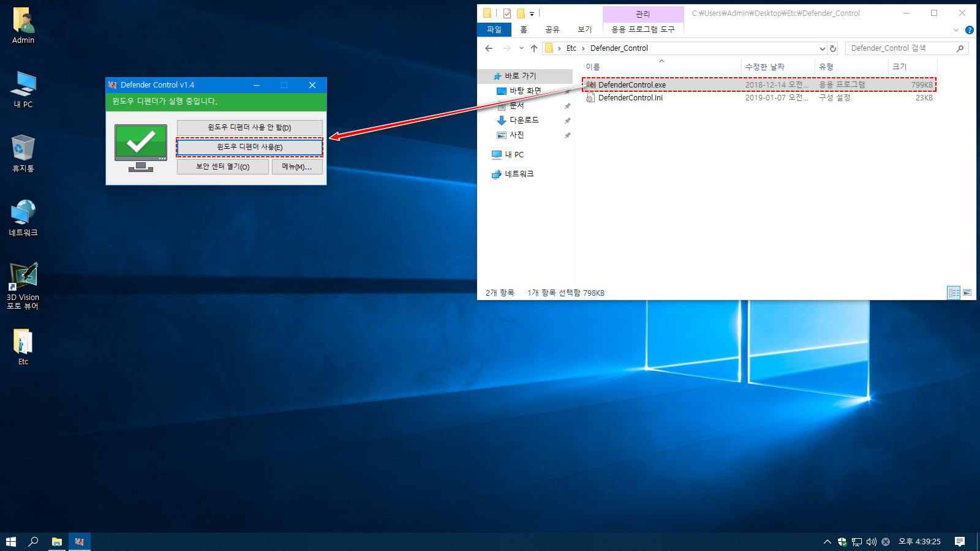Image resolution: width=980 pixels, height=551 pixels.
Task: Click the 구성 설정 type cell
Action: [x=835, y=98]
